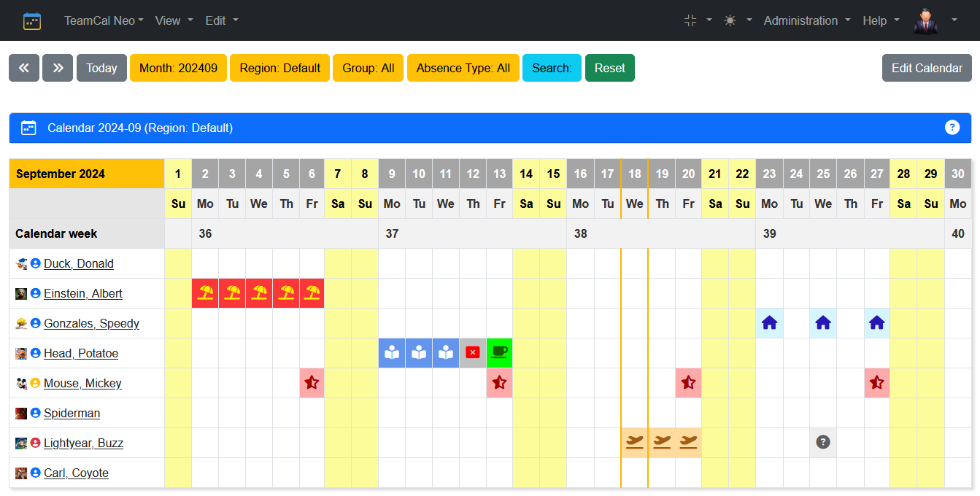Open the Absence Type: All selector
This screenshot has width=980, height=496.
coord(463,68)
